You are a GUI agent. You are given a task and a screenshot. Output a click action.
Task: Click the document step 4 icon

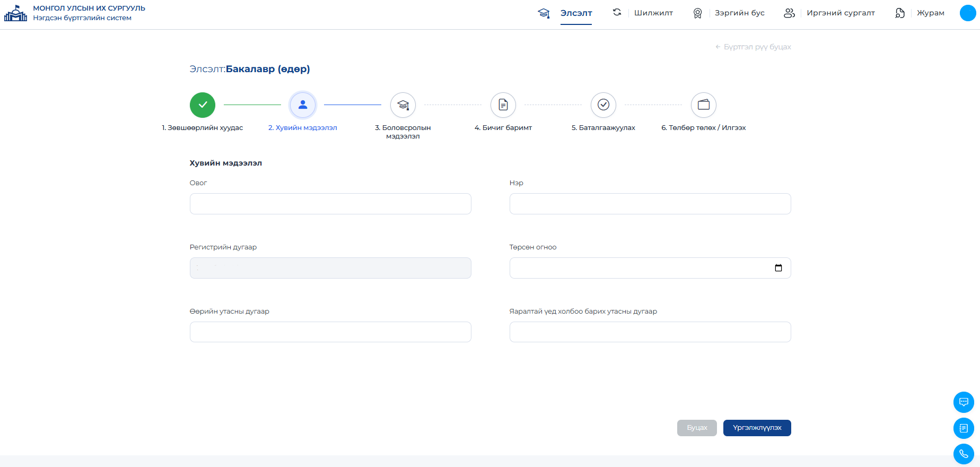coord(503,105)
